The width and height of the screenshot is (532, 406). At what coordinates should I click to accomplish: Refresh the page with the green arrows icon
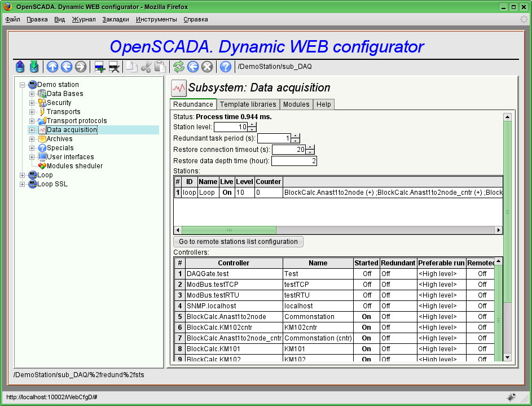pos(179,67)
